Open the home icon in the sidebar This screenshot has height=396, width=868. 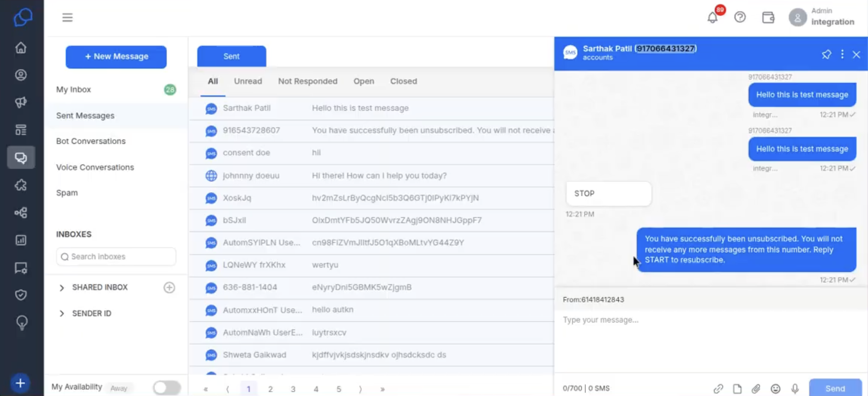tap(21, 48)
